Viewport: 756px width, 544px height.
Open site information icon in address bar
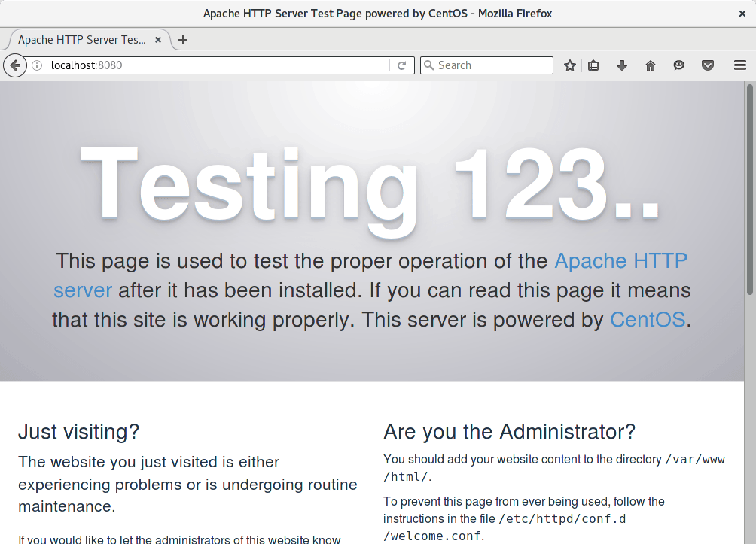[x=37, y=65]
